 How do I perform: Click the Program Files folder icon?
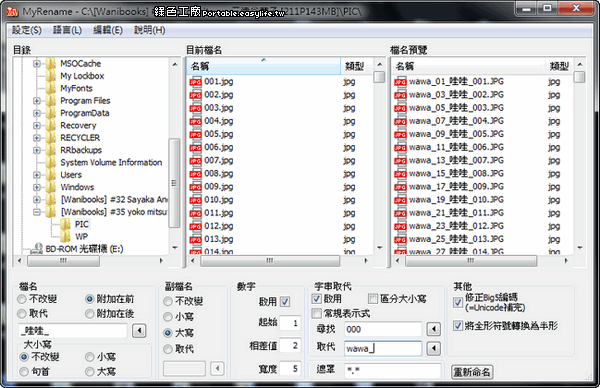tap(51, 101)
